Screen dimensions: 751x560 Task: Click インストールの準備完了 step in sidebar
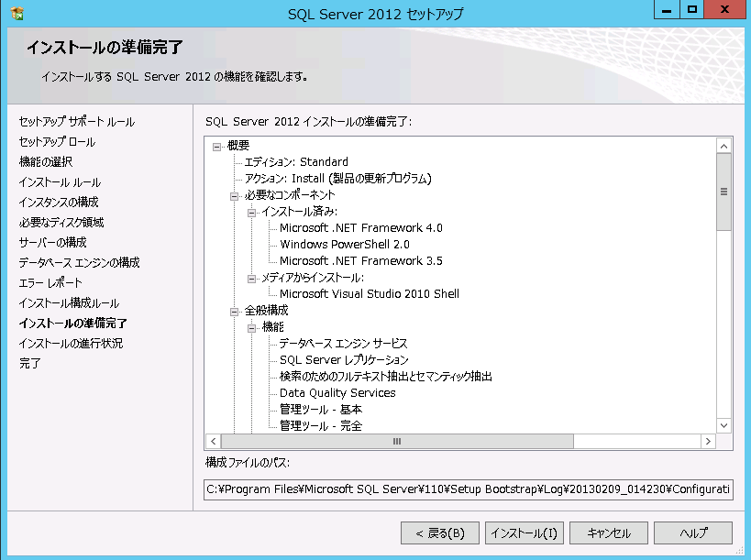pyautogui.click(x=72, y=323)
